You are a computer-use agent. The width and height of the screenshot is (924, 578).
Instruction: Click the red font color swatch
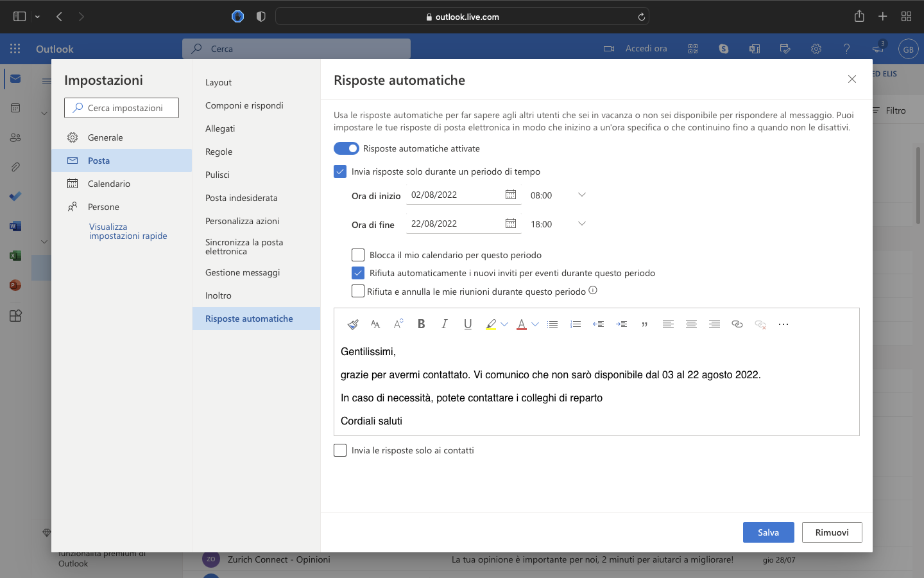[x=521, y=324]
